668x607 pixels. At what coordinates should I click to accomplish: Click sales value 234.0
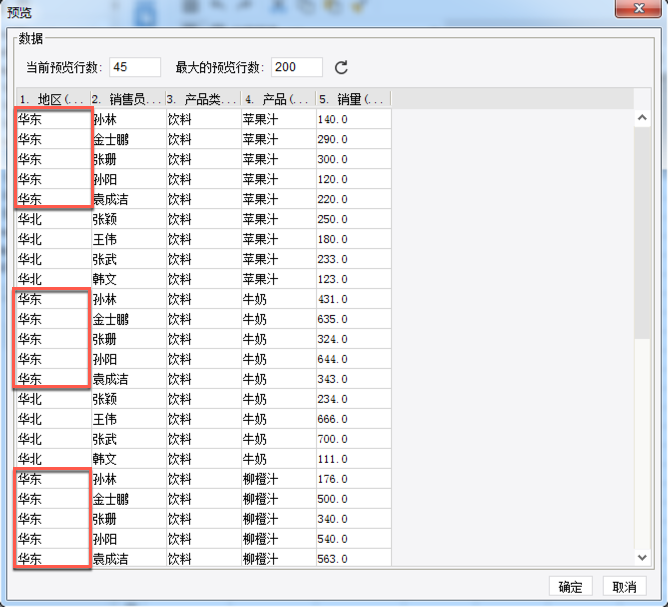332,400
